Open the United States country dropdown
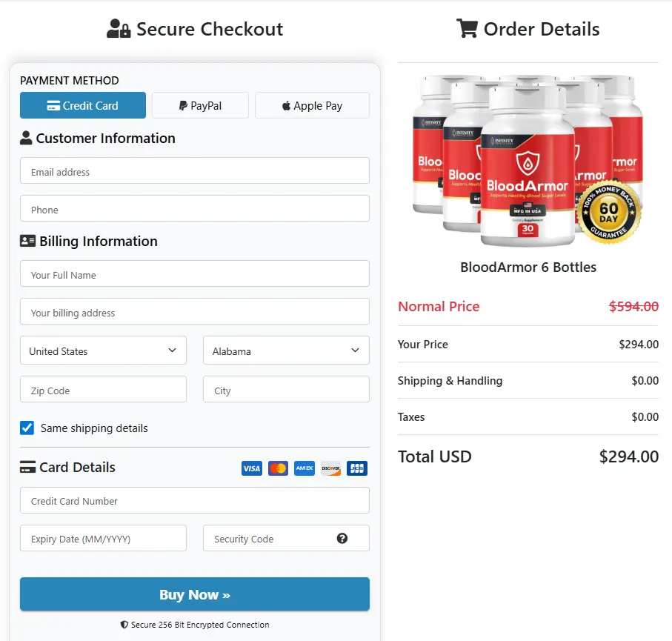This screenshot has width=672, height=641. (102, 350)
